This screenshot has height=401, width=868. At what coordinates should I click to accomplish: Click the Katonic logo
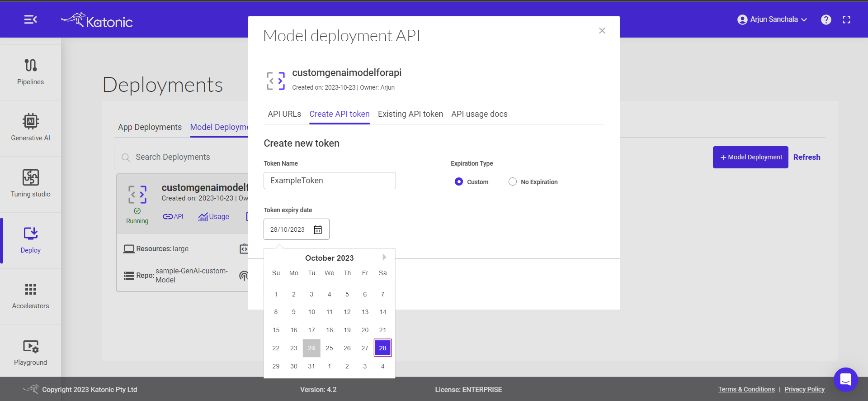click(97, 20)
